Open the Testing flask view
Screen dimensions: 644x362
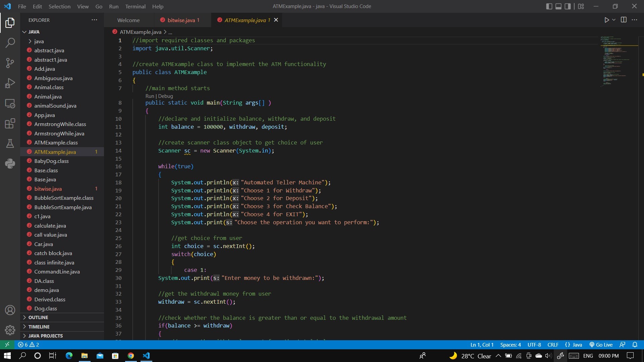(10, 143)
